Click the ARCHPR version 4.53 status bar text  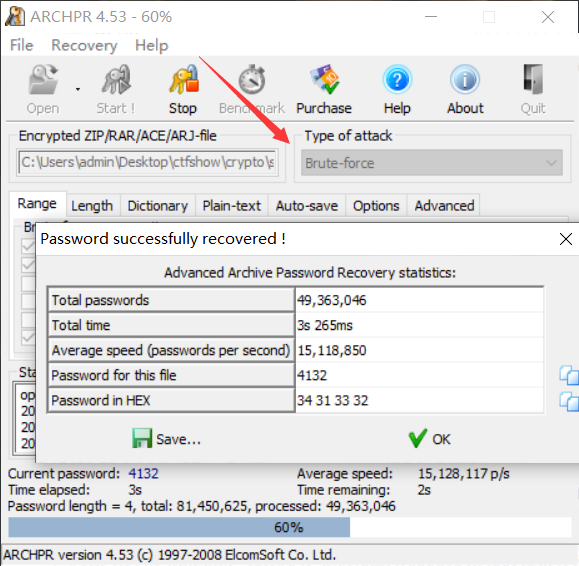(169, 555)
